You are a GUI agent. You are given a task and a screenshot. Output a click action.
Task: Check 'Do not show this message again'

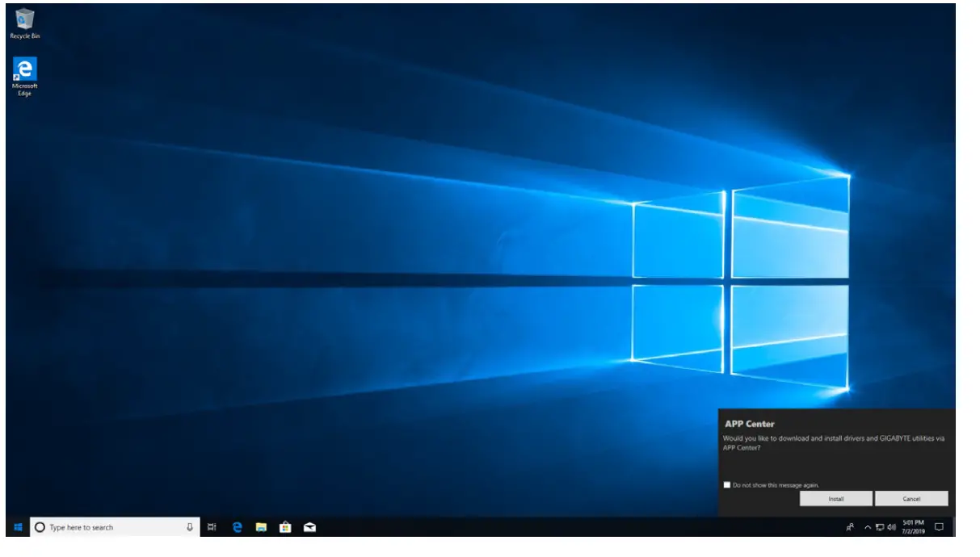click(x=727, y=485)
